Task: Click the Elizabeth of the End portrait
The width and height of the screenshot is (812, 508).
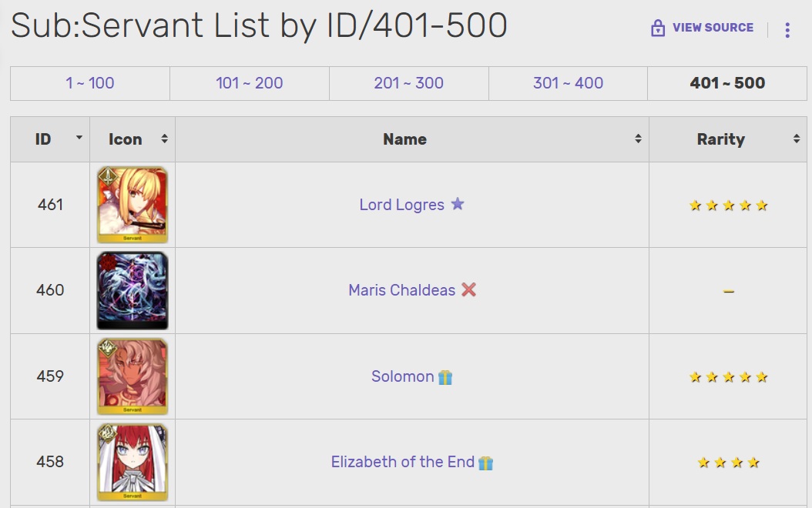Action: (x=133, y=462)
